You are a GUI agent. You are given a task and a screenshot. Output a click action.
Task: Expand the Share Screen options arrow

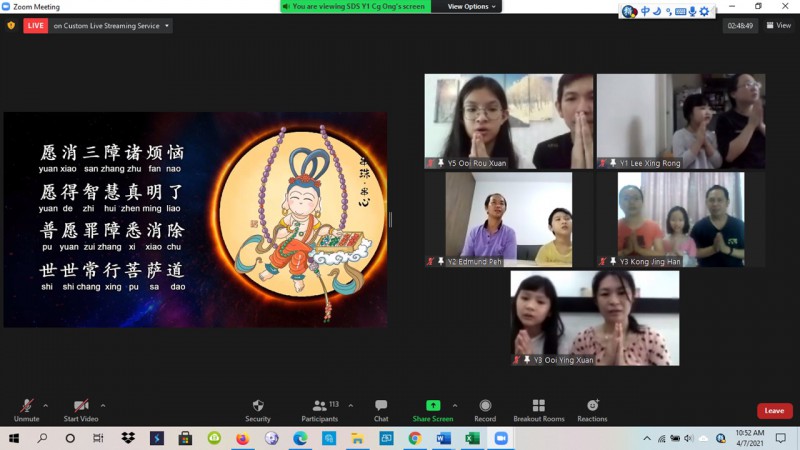(x=455, y=405)
